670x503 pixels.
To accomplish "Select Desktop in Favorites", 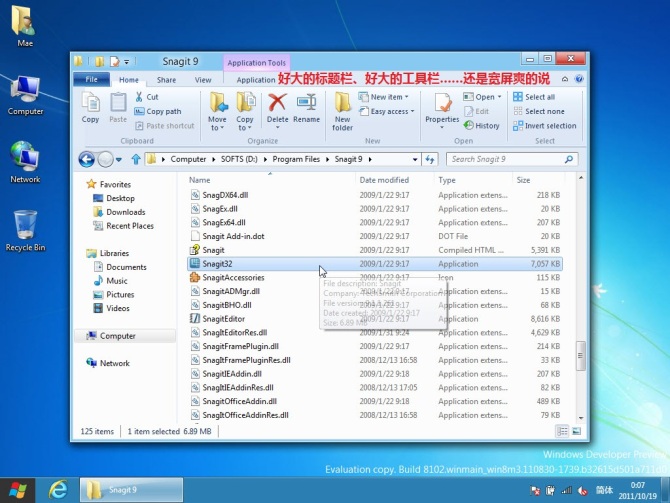I will pos(114,198).
